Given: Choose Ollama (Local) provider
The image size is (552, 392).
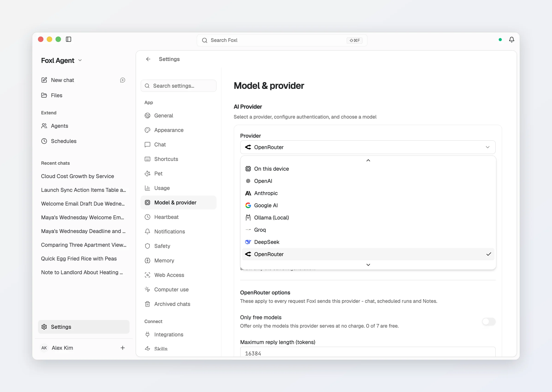Looking at the screenshot, I should 368,218.
